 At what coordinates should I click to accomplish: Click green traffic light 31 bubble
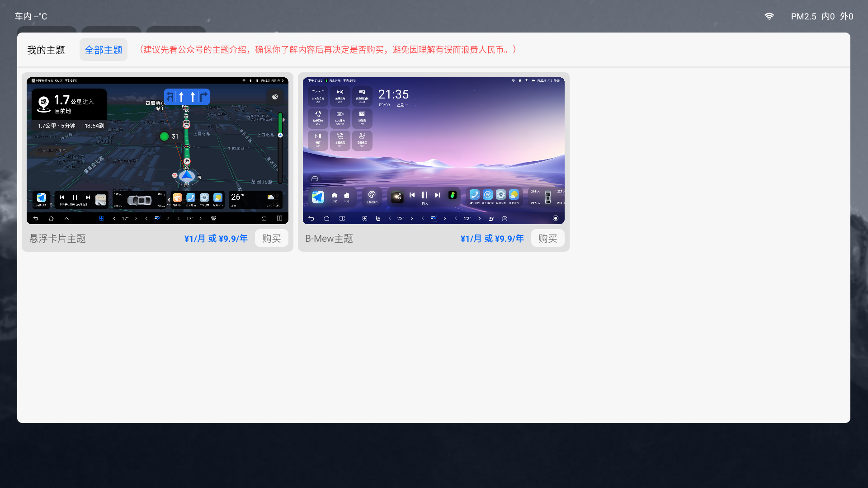[169, 136]
